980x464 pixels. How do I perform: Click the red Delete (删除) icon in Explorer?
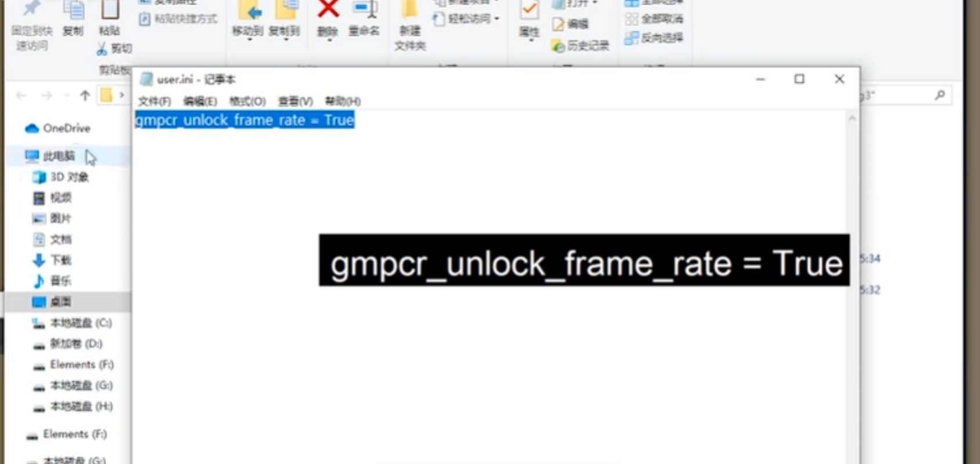[x=328, y=10]
